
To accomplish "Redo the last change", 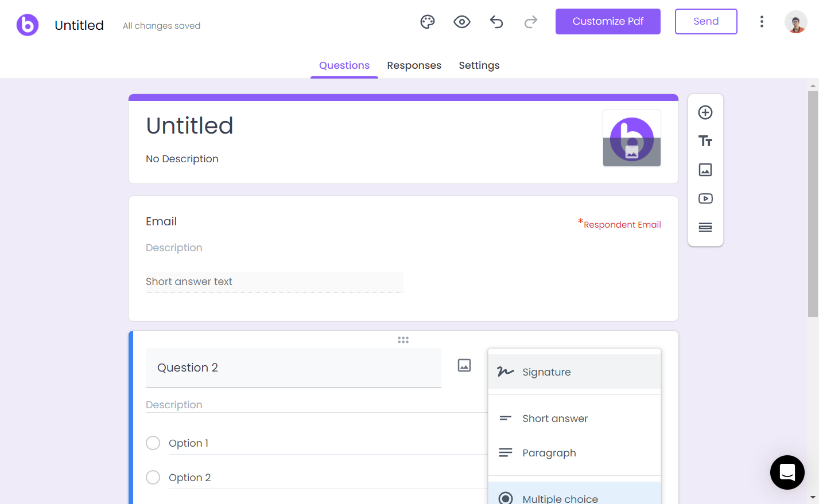I will tap(531, 22).
